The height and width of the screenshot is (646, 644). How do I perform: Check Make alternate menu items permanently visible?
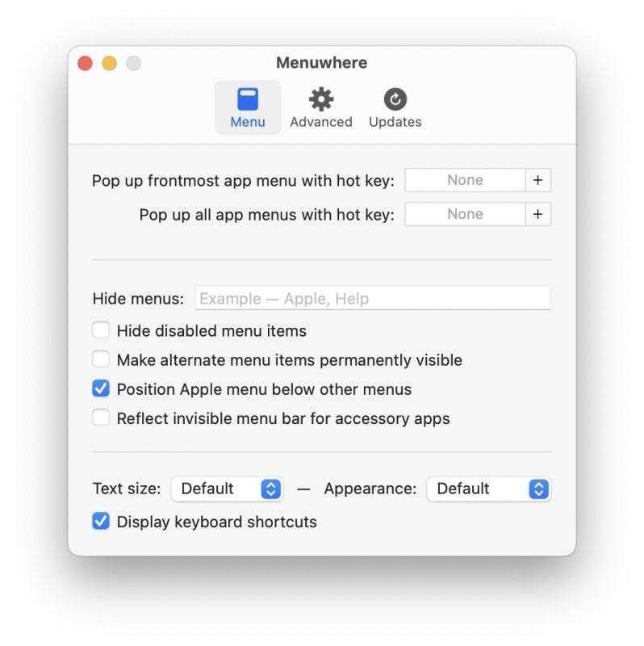(x=101, y=359)
